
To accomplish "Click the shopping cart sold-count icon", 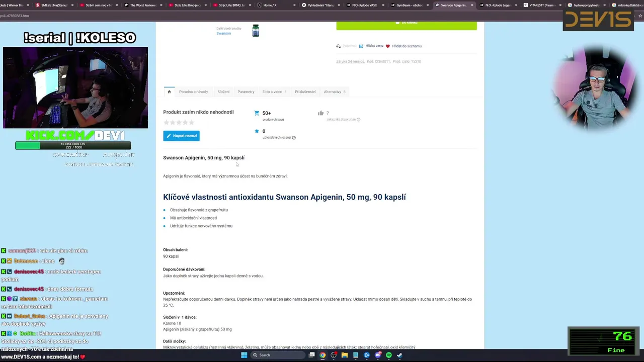I will point(257,113).
